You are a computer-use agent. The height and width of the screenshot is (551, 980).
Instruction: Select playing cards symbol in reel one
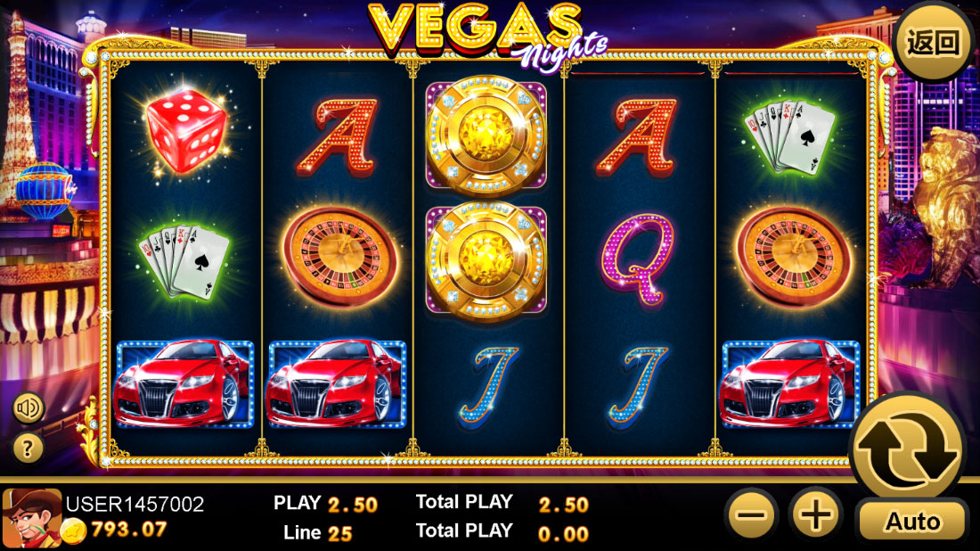[184, 260]
